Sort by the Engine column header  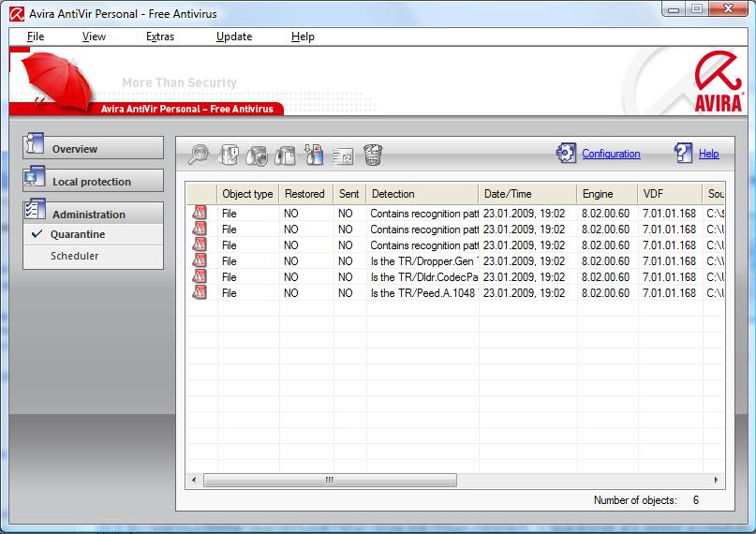[x=607, y=194]
